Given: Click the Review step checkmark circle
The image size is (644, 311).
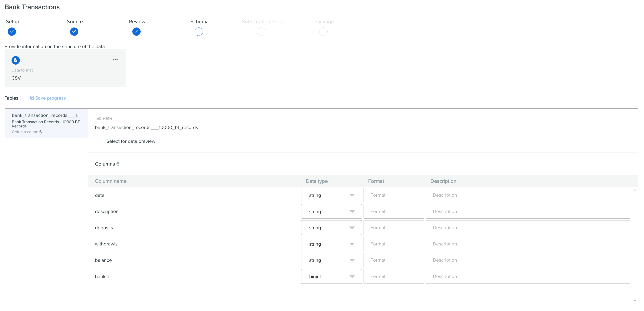Looking at the screenshot, I should (x=137, y=32).
